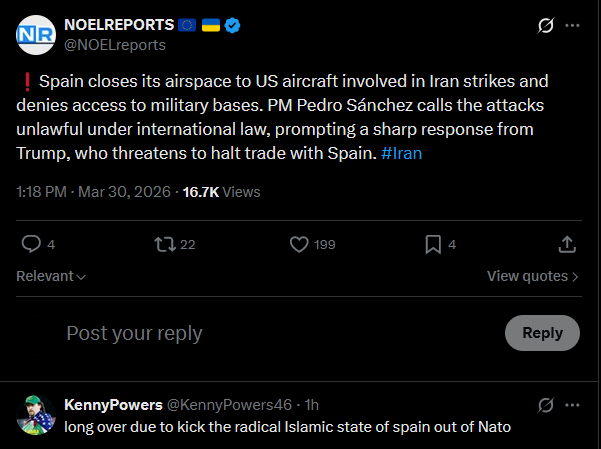Open KennyPowers profile picture
601x449 pixels.
pyautogui.click(x=36, y=414)
